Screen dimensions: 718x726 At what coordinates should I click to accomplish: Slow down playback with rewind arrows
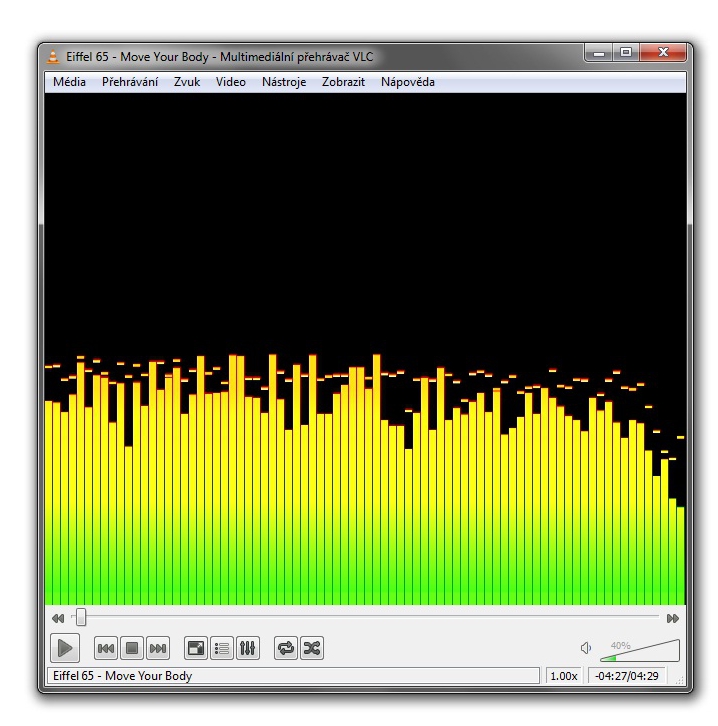click(x=58, y=618)
